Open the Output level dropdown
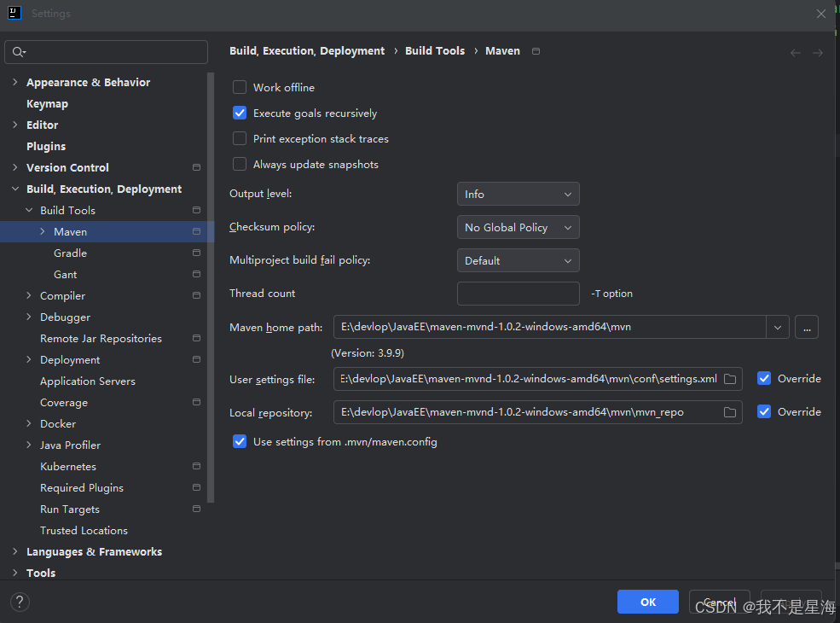The image size is (840, 623). pyautogui.click(x=518, y=194)
